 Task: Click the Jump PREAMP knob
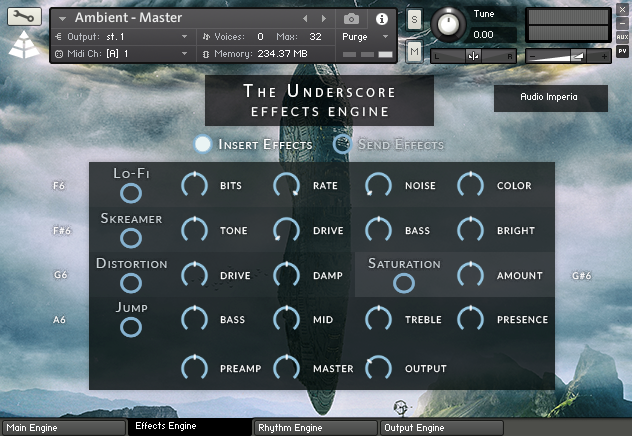pos(195,368)
